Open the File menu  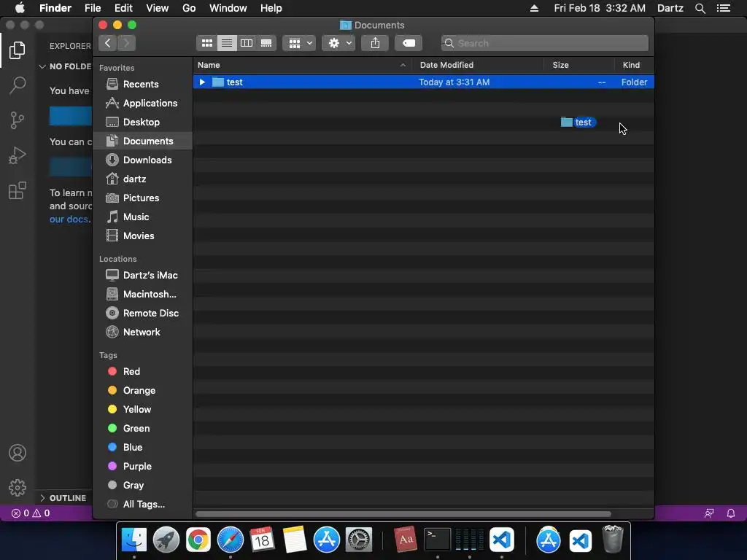tap(93, 8)
